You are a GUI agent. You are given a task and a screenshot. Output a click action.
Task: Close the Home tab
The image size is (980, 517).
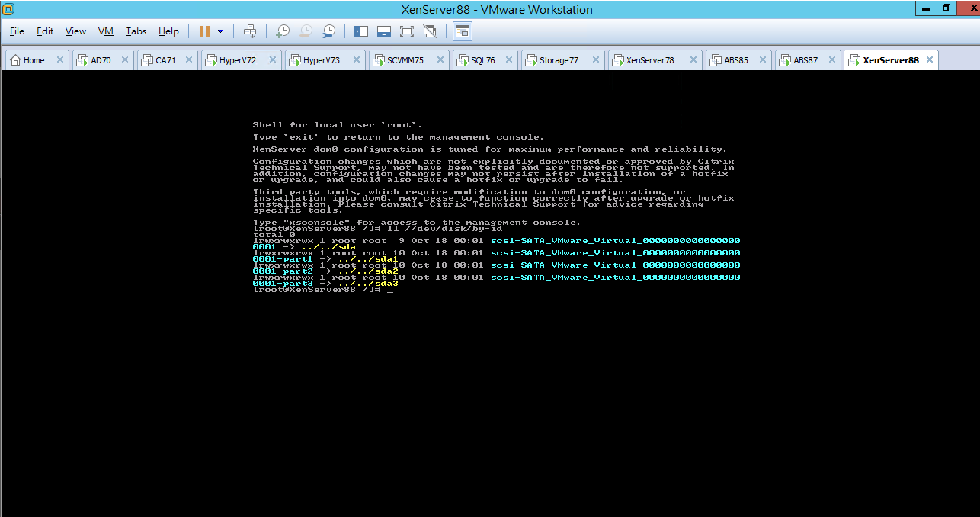pos(60,60)
